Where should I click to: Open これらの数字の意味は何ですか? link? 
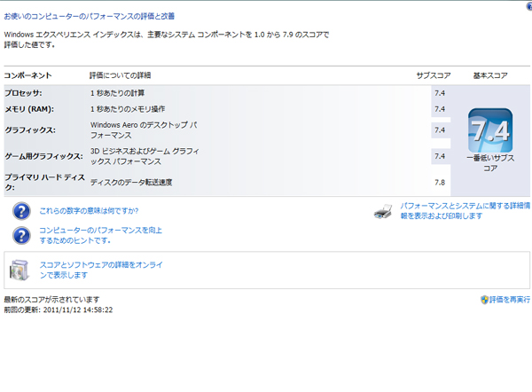click(x=89, y=211)
